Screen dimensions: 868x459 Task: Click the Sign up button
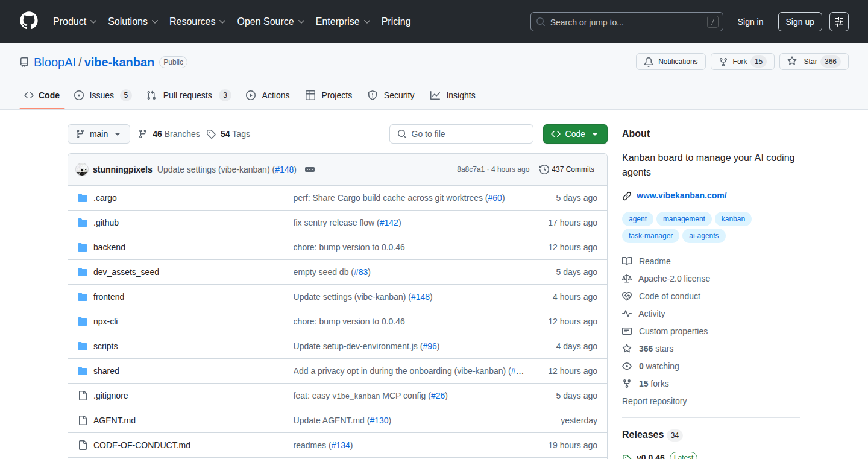coord(800,22)
